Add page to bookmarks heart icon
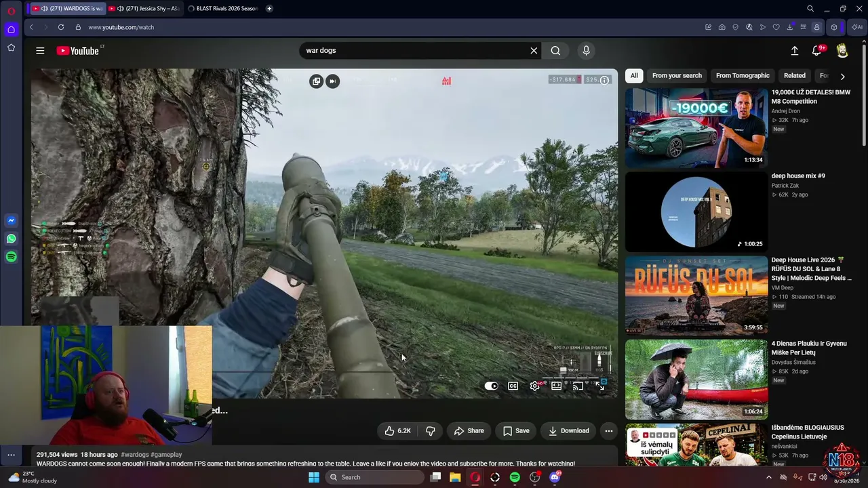This screenshot has width=868, height=488. click(776, 27)
